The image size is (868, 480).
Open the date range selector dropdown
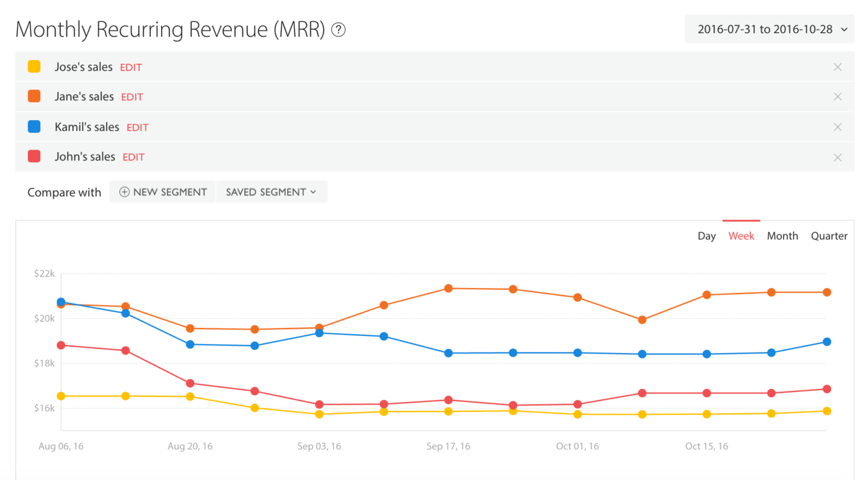[x=769, y=29]
